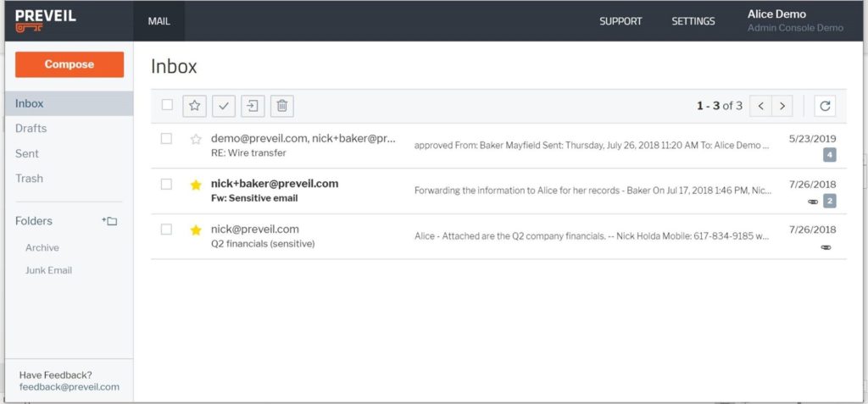The width and height of the screenshot is (868, 404).
Task: Open thread count badge 2 on Sensitive email
Action: (829, 201)
